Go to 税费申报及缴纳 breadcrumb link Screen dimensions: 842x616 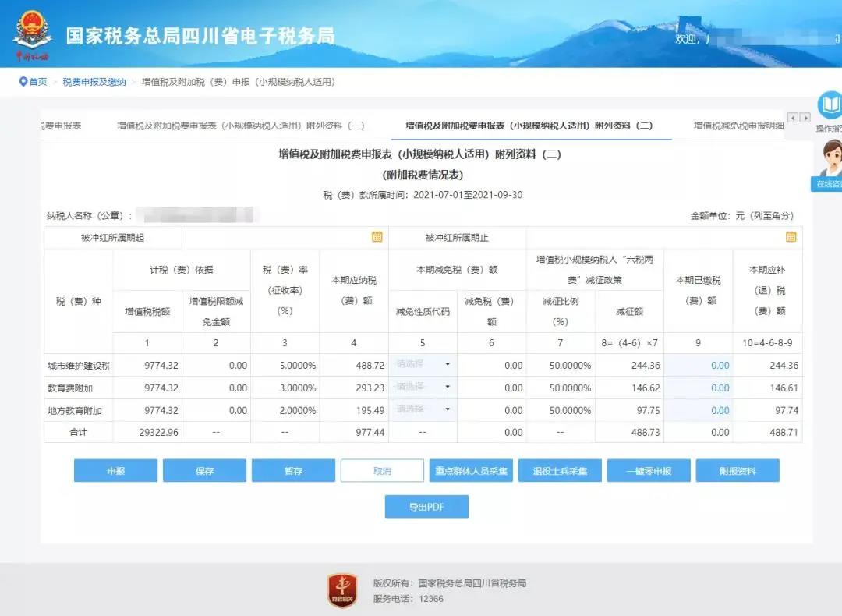coord(94,82)
